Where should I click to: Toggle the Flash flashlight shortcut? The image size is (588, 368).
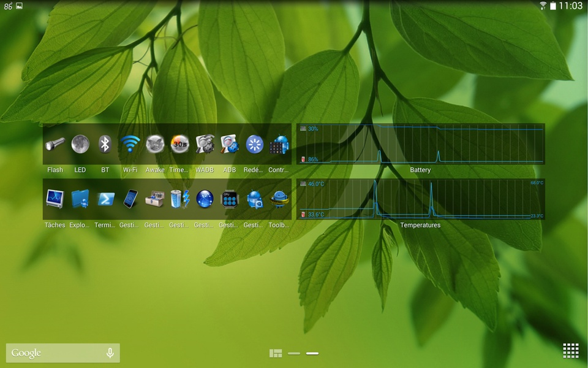click(55, 144)
